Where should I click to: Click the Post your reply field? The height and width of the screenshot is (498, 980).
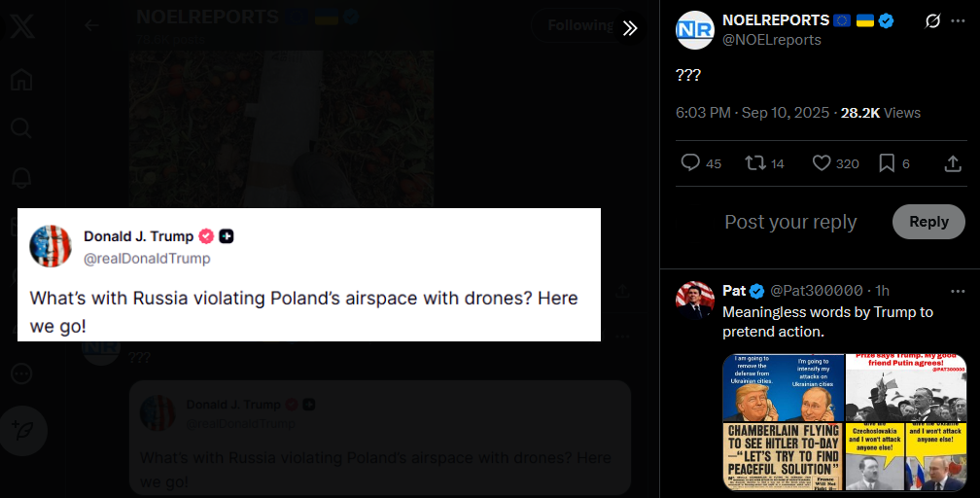pos(790,222)
